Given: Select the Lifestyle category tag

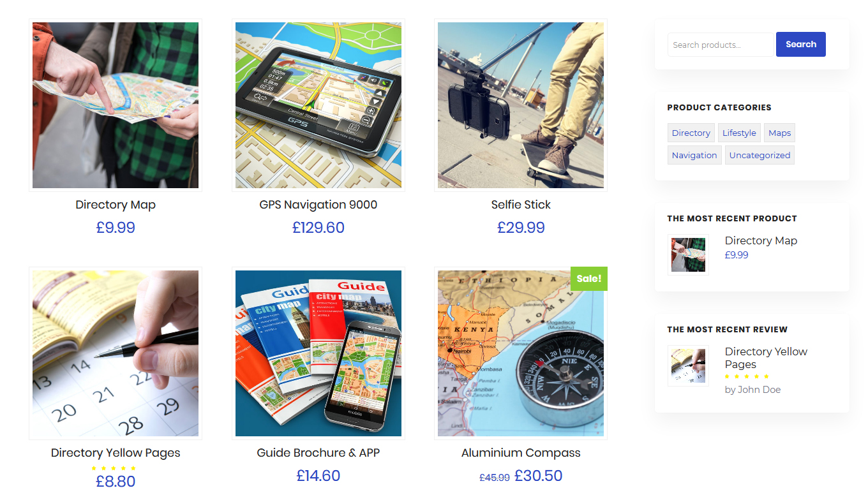Looking at the screenshot, I should click(739, 133).
